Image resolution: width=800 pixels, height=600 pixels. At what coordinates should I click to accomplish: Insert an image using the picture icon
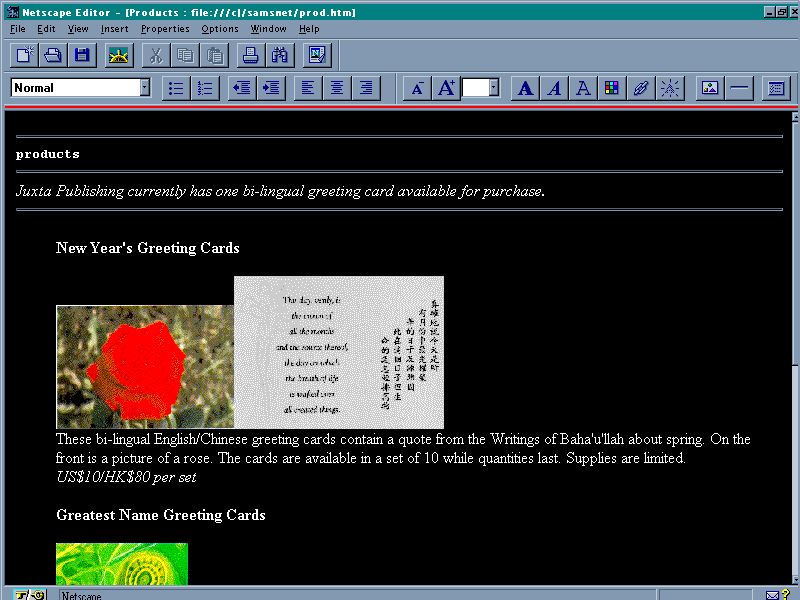(x=710, y=88)
